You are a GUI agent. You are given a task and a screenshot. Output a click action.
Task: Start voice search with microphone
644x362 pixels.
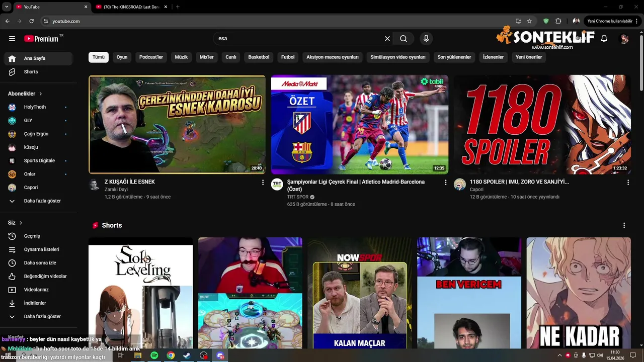point(426,39)
